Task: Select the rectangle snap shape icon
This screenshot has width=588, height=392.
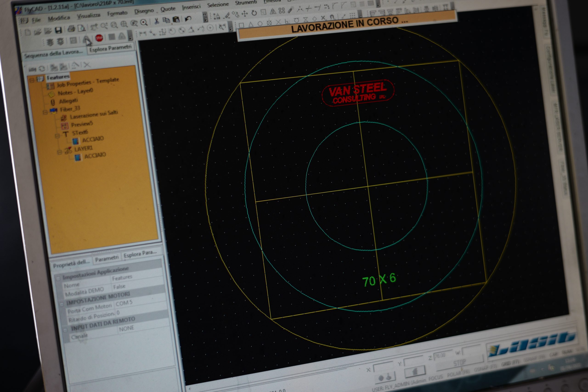Action: pos(241,25)
